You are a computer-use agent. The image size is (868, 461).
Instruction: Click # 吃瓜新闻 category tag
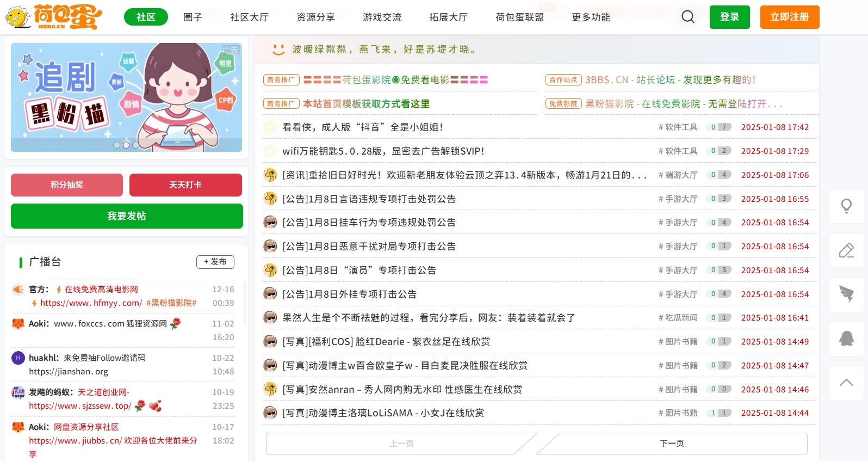(x=678, y=318)
